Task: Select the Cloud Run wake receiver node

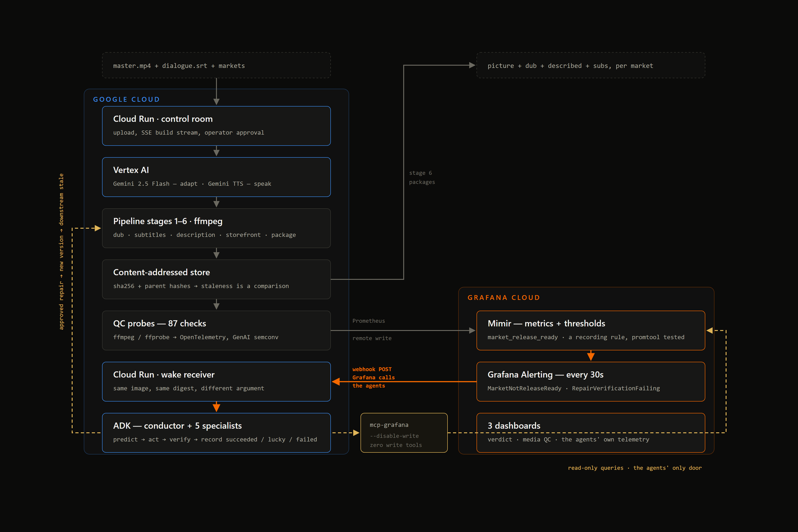Action: pos(216,382)
